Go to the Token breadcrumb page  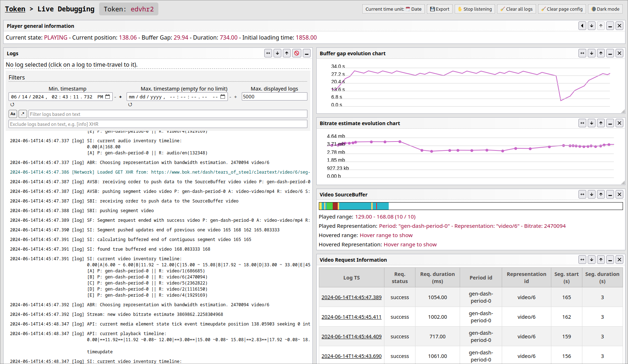[15, 9]
